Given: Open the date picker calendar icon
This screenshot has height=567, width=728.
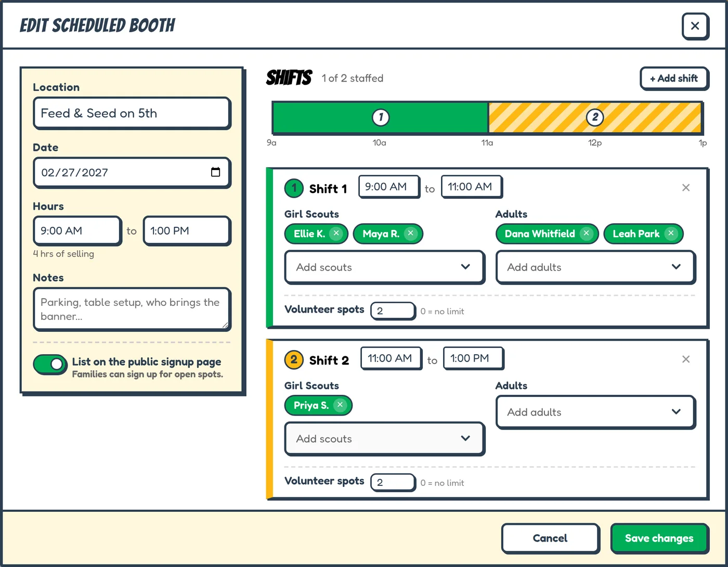Looking at the screenshot, I should click(215, 172).
